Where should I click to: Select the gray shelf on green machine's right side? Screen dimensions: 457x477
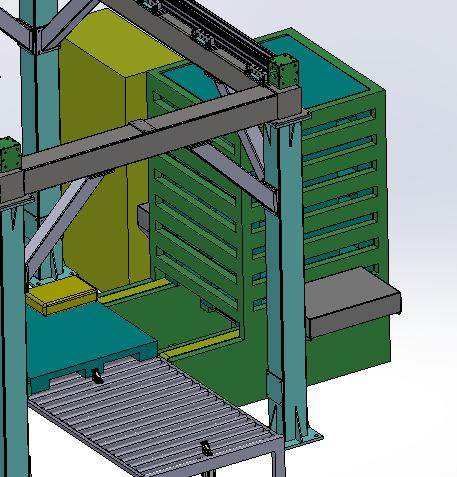[353, 302]
